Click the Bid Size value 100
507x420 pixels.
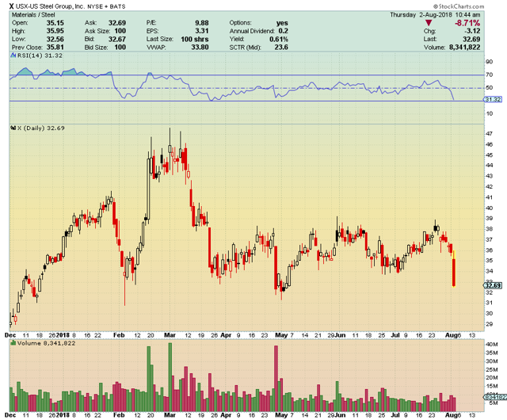tap(120, 48)
